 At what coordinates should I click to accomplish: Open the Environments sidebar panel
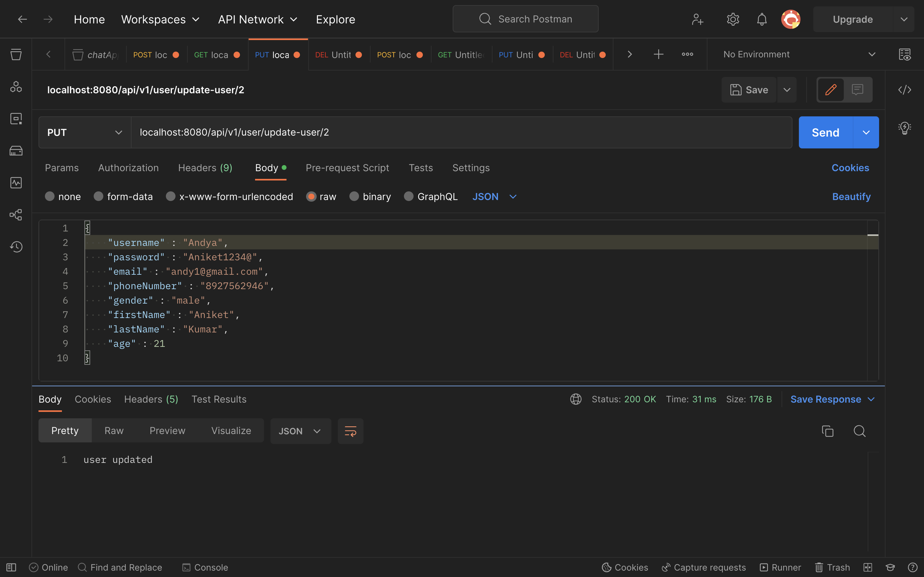(x=16, y=119)
